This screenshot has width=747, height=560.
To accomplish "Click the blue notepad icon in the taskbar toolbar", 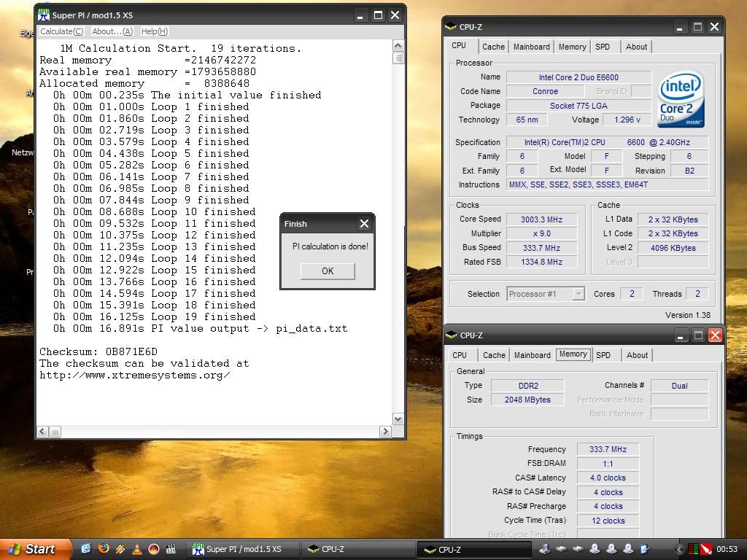I will pyautogui.click(x=645, y=549).
